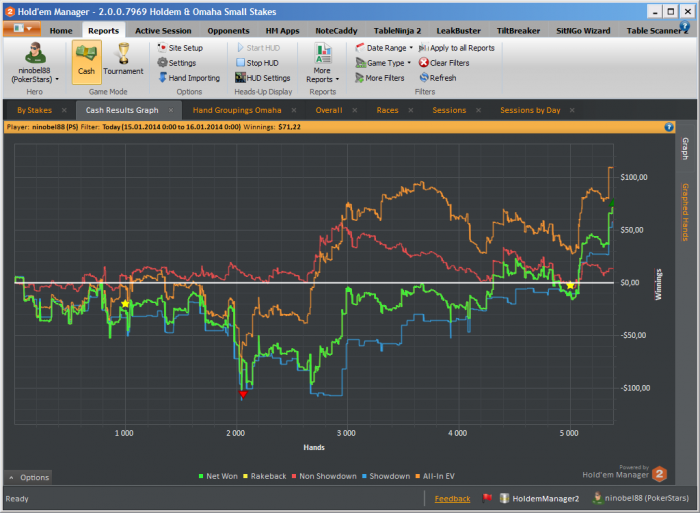Open the More Reports dropdown
The image size is (700, 513).
coord(322,63)
